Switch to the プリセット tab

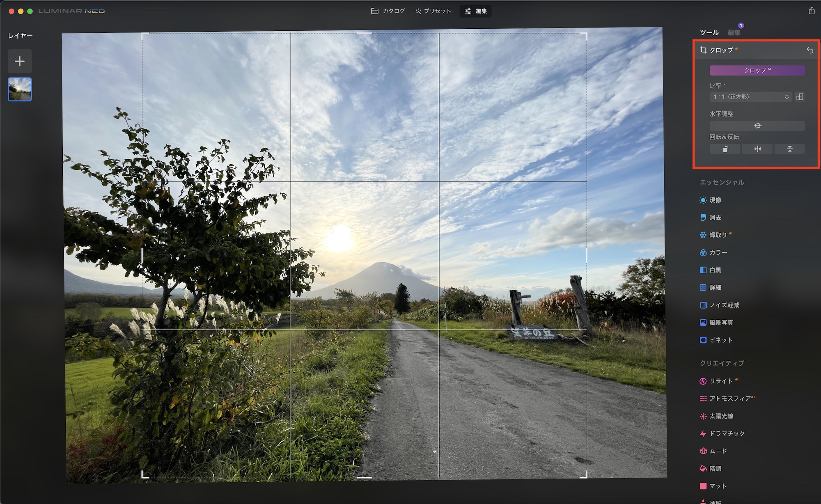pyautogui.click(x=433, y=11)
